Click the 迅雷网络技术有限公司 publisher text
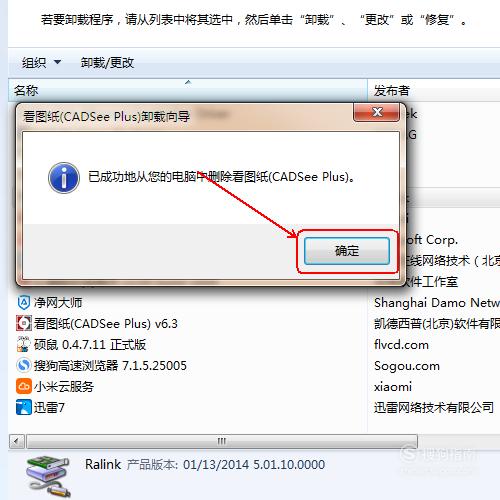Screen dimensions: 500x500 coord(434,407)
